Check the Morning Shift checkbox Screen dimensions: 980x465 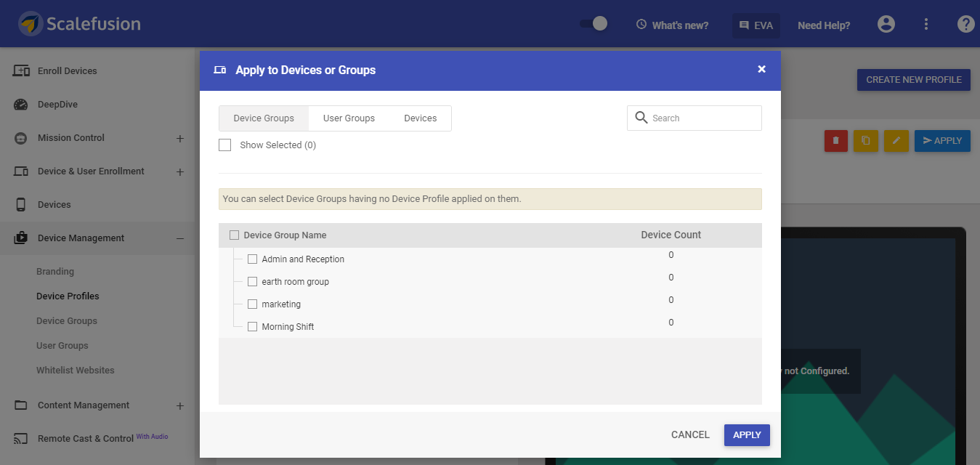click(x=253, y=327)
